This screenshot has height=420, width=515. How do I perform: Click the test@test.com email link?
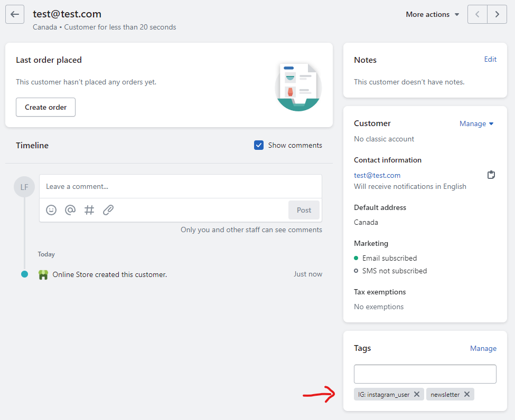coord(377,175)
